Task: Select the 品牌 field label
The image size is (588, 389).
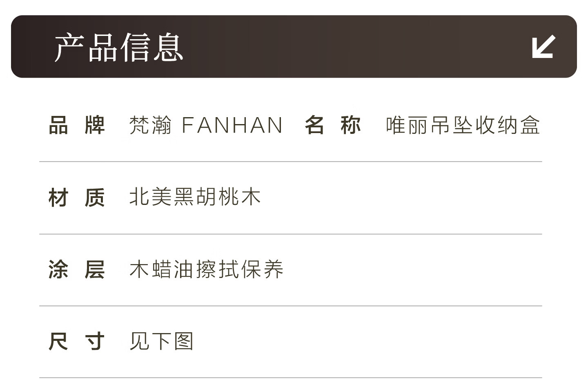Action: [77, 125]
